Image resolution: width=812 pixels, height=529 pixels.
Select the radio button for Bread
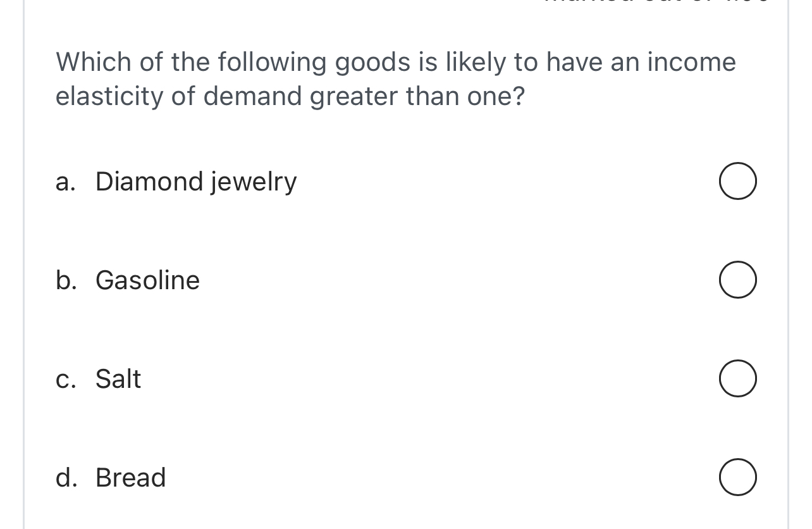tap(737, 477)
